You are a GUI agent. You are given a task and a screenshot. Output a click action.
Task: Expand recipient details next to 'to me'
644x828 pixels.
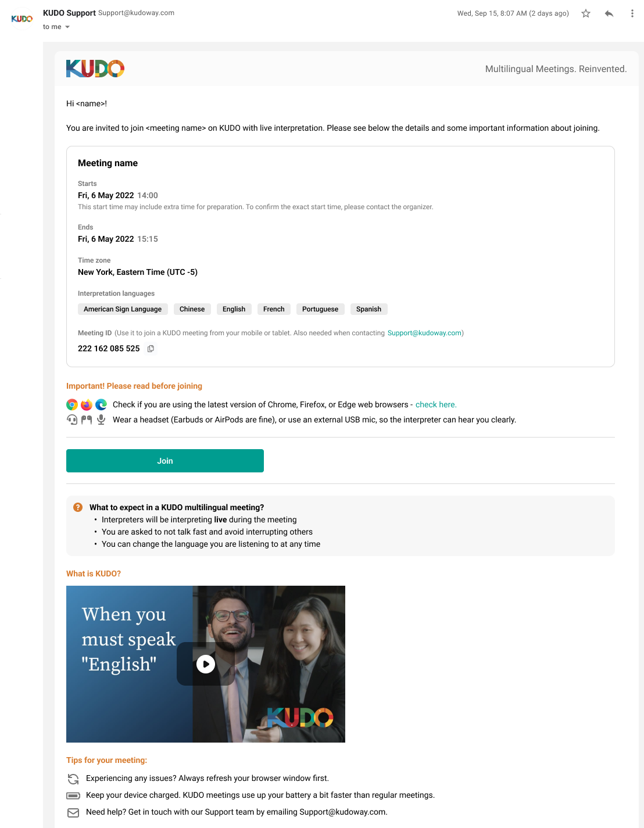pos(67,27)
